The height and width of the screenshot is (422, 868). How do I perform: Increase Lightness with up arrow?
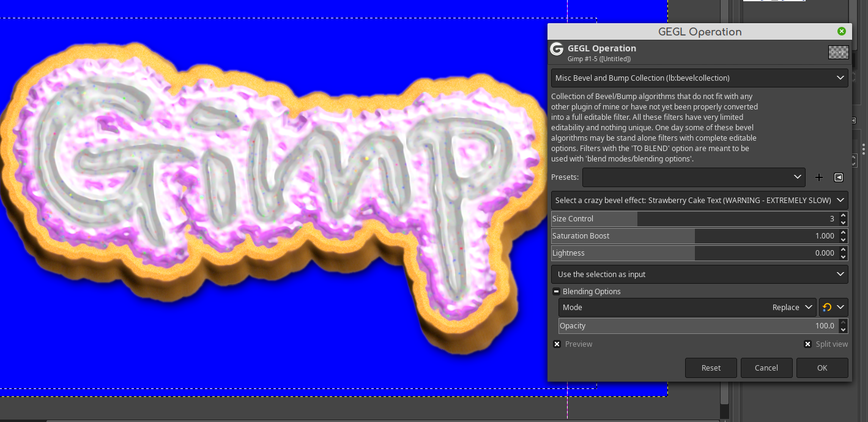844,250
